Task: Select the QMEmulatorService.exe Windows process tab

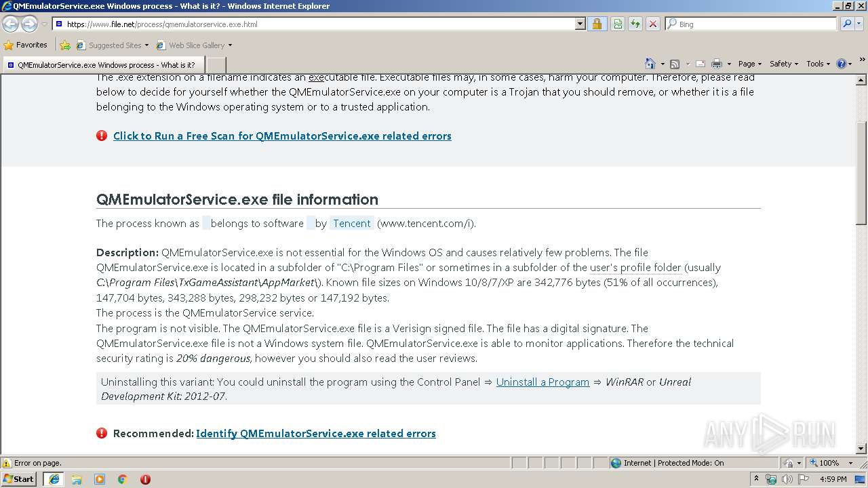Action: click(105, 64)
